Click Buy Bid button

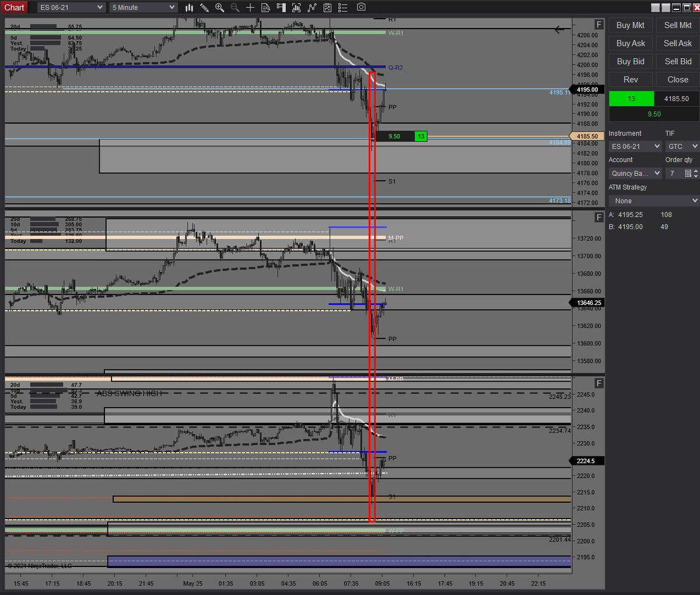631,61
